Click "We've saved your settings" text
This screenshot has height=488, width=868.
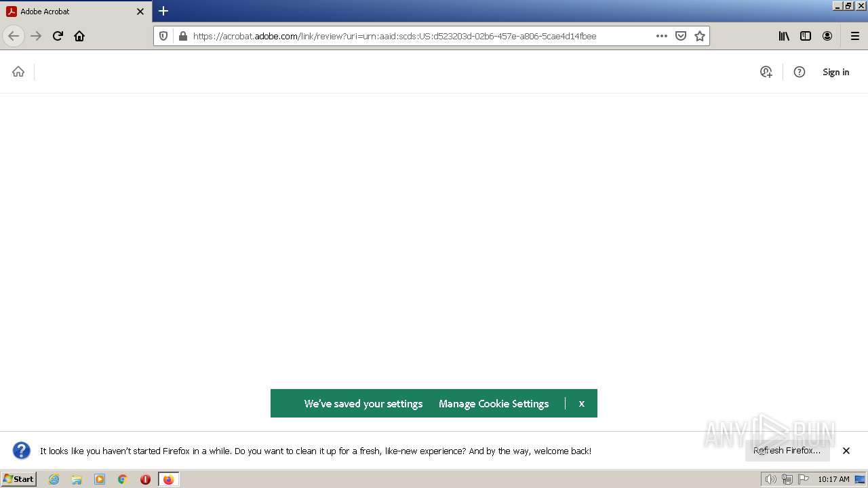(363, 403)
